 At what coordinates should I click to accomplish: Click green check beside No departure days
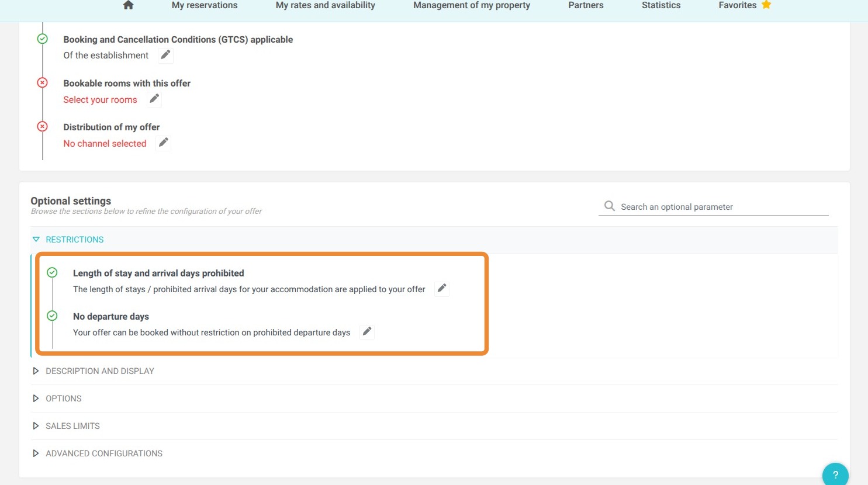52,316
